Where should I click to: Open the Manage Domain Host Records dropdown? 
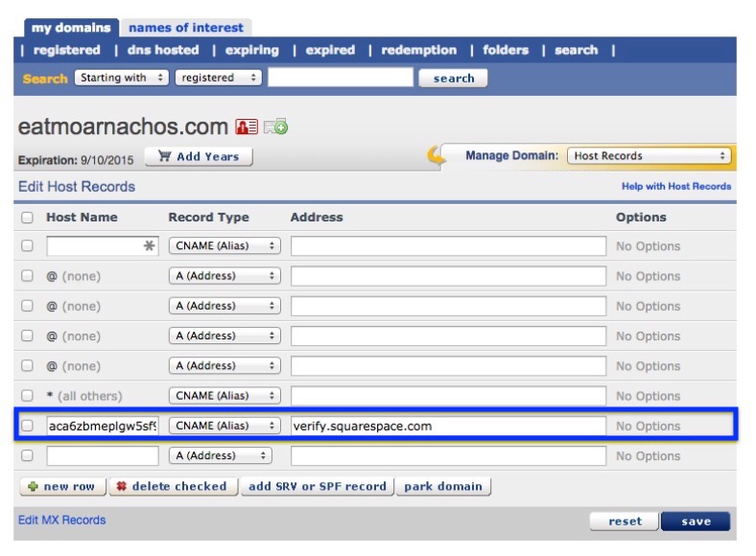650,155
